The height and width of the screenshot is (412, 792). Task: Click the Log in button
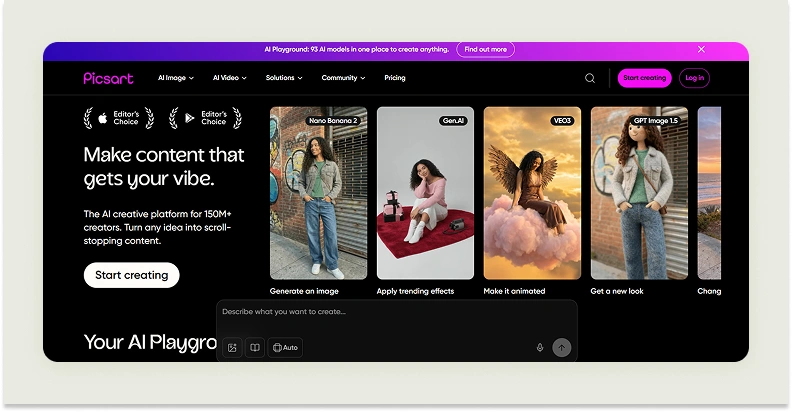click(x=695, y=78)
